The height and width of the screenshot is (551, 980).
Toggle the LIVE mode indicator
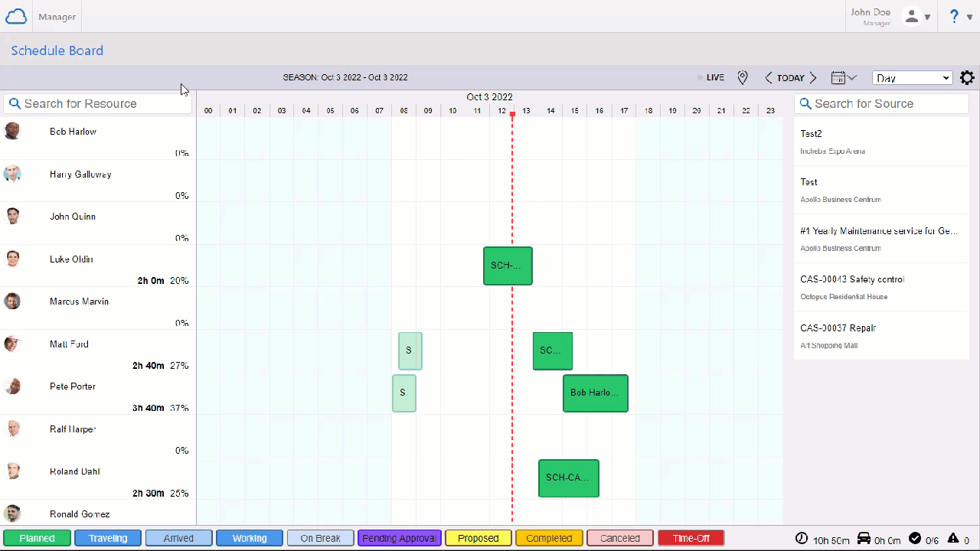pos(711,77)
